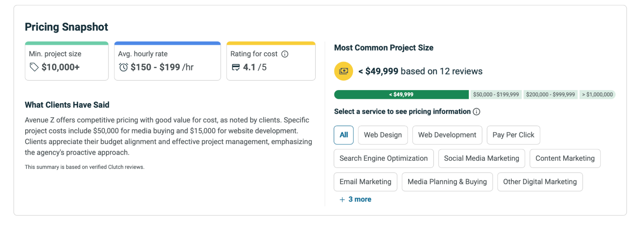This screenshot has width=644, height=229.
Task: Select the All service filter
Action: (x=343, y=135)
